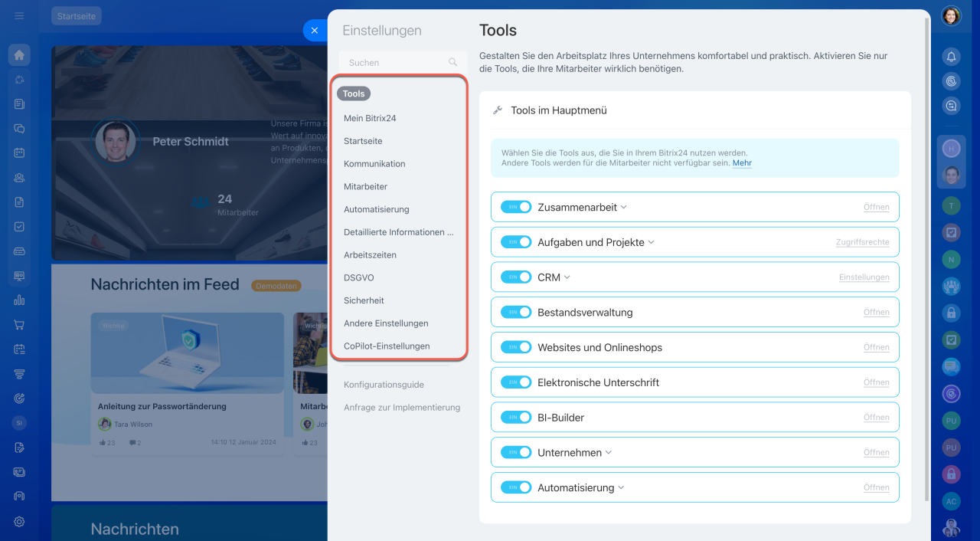Toggle the Bestandsverwaltung switch

(x=516, y=312)
